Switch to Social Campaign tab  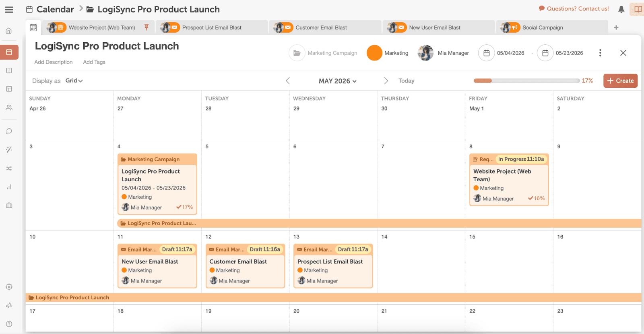542,27
